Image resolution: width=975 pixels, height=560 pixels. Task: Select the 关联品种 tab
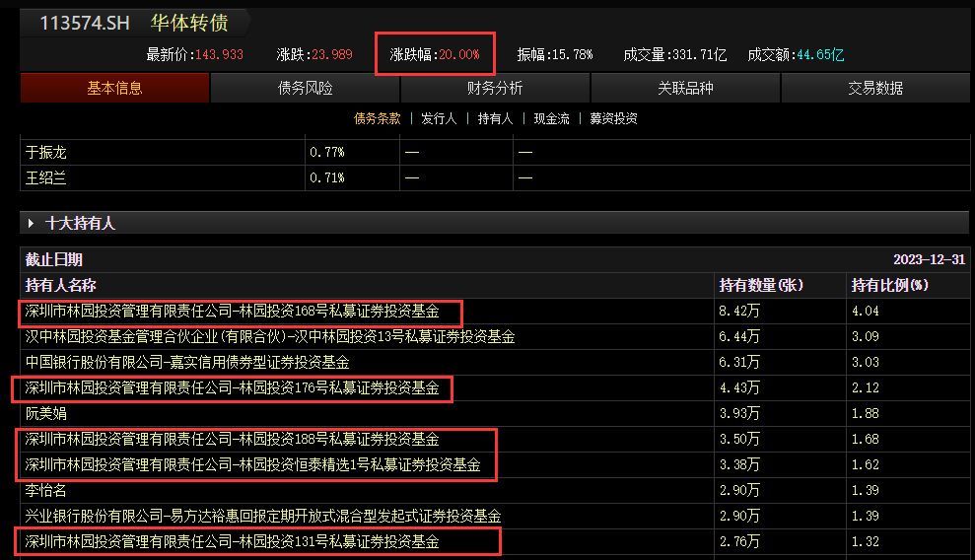pyautogui.click(x=685, y=88)
